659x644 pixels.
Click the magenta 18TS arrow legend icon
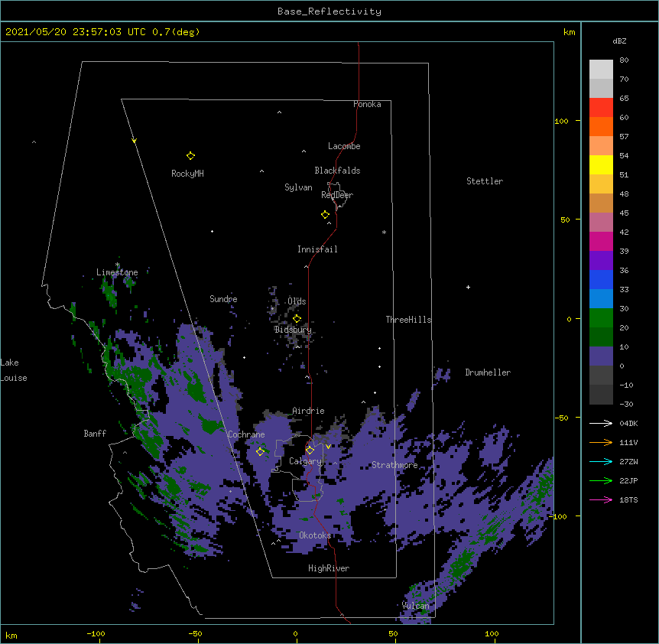[601, 499]
